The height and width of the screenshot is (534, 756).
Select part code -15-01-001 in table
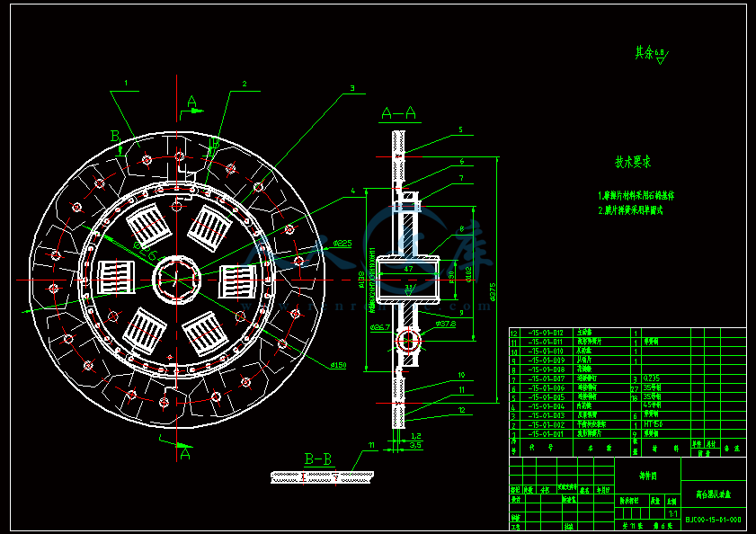(x=547, y=434)
